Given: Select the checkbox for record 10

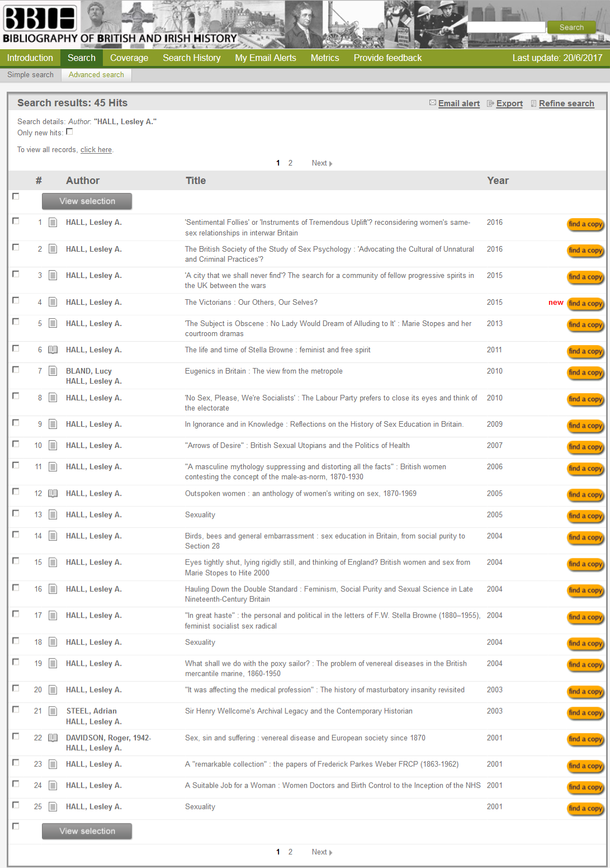Looking at the screenshot, I should click(x=16, y=444).
